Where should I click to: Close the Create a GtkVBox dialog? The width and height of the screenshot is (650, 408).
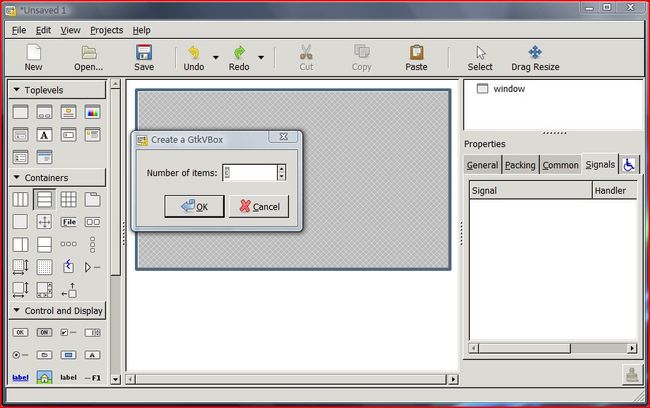coord(284,136)
